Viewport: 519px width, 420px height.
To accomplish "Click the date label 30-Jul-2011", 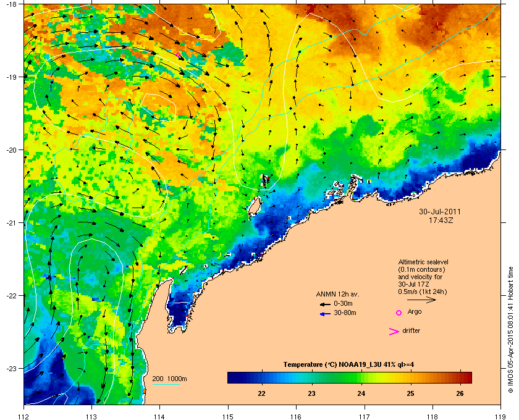I will [x=440, y=211].
